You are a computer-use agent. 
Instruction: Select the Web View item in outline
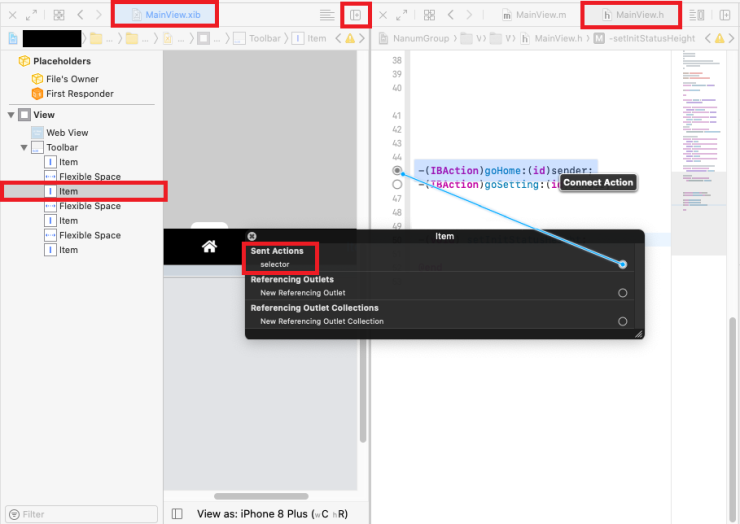pyautogui.click(x=67, y=133)
